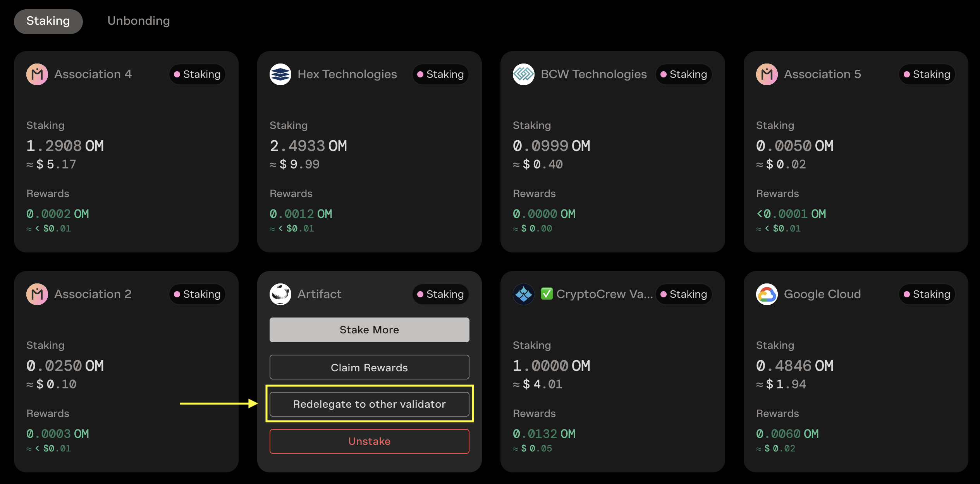
Task: Open the Association 4 staking amount
Action: tap(65, 146)
